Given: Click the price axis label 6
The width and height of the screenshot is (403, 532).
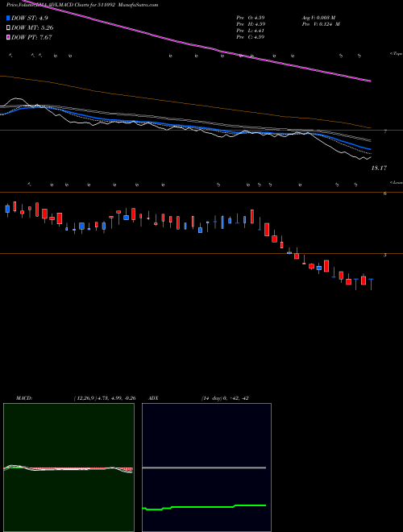Looking at the screenshot, I should click(385, 193).
